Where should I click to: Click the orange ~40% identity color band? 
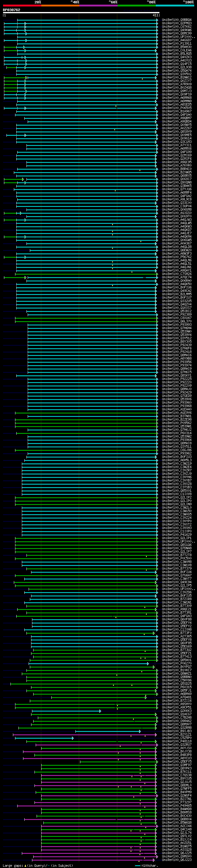tap(60, 6)
